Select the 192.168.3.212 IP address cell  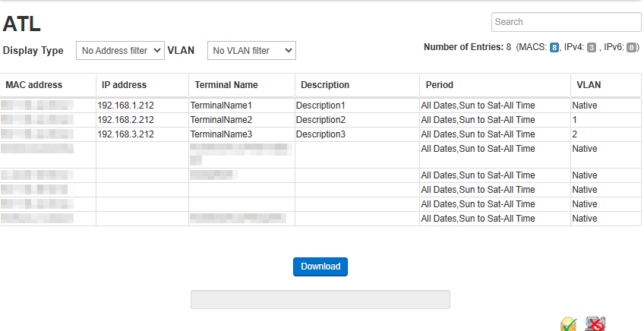pos(126,134)
